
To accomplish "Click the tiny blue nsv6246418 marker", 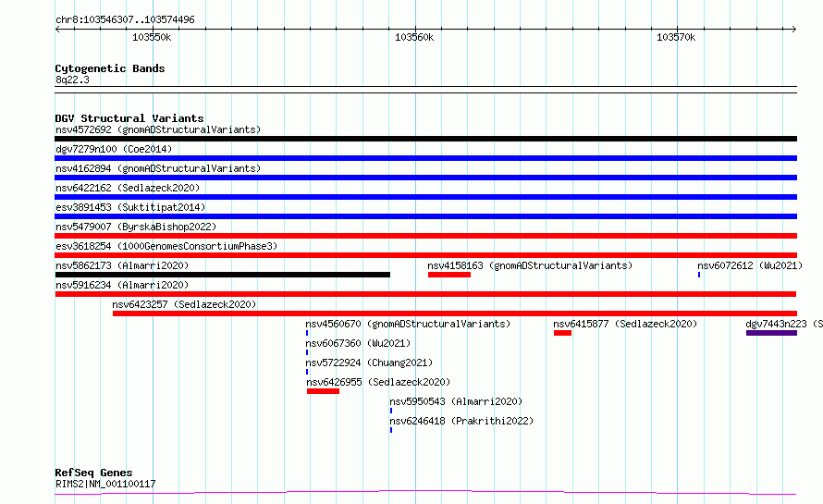I will [x=391, y=430].
